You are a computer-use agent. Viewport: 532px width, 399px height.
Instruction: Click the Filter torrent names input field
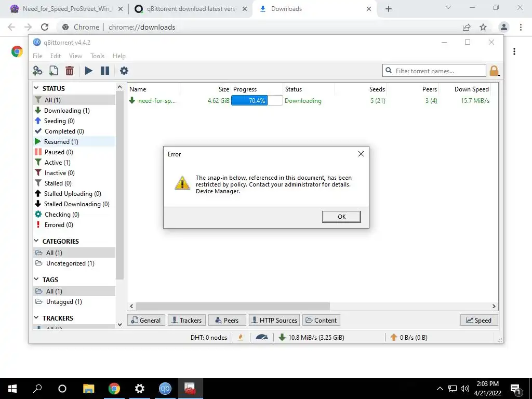[434, 71]
